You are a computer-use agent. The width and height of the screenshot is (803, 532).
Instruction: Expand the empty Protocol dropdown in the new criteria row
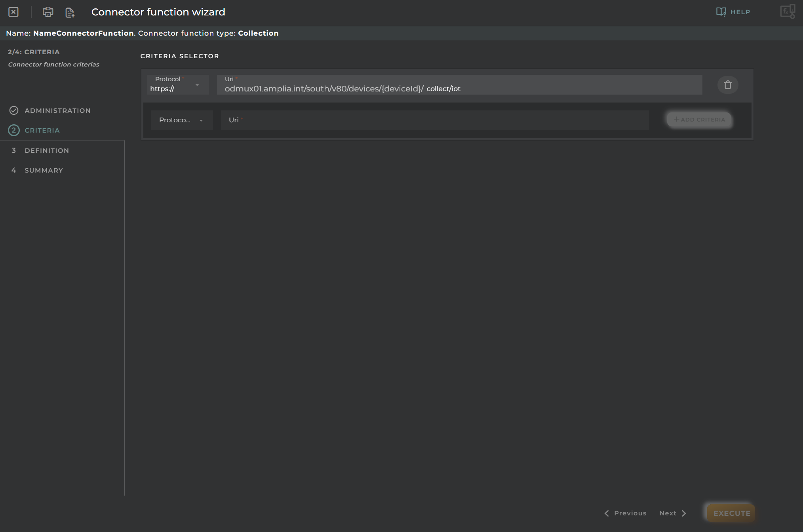182,120
